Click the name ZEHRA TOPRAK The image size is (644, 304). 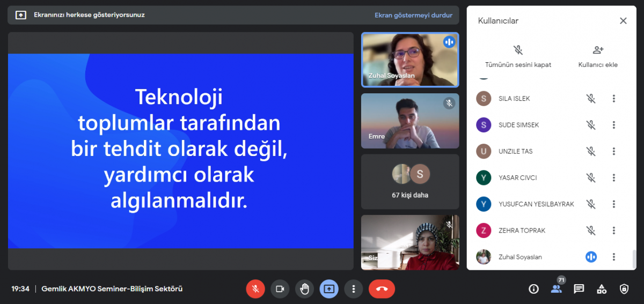point(522,231)
